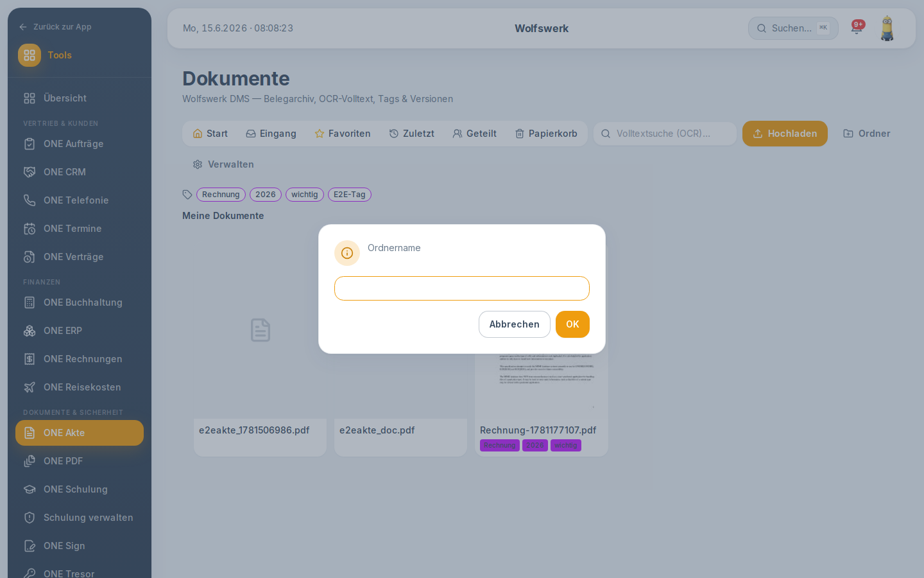Click the gear icon next to Verwalten
This screenshot has height=578, width=924.
(x=198, y=164)
